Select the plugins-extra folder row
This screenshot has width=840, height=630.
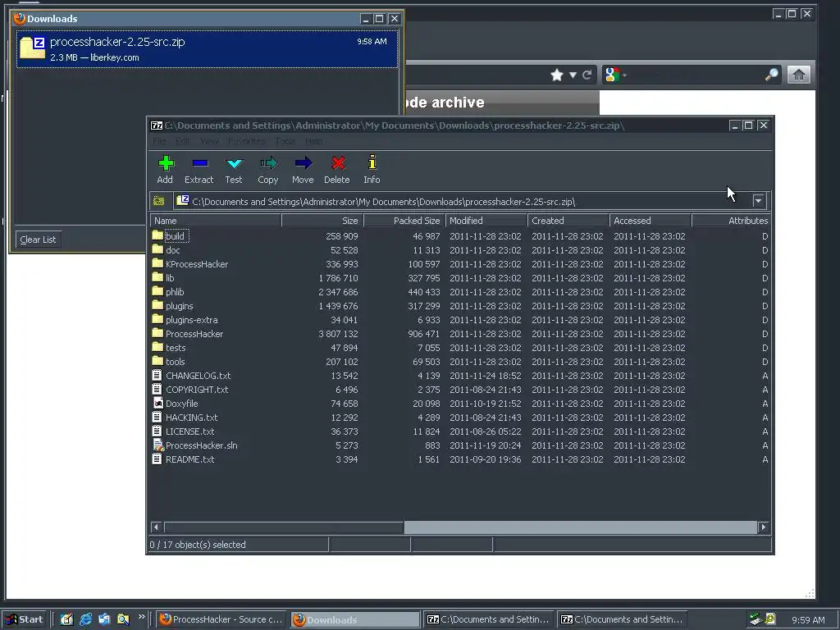pyautogui.click(x=460, y=319)
